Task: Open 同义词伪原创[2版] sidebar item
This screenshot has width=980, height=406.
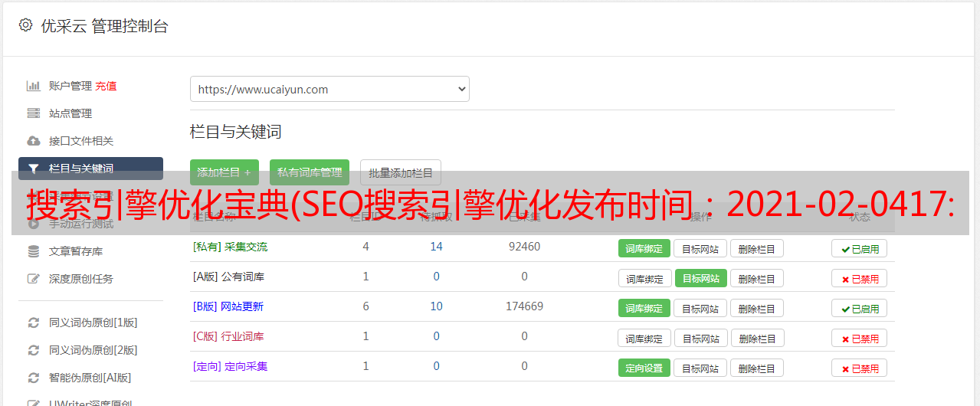Action: [93, 350]
